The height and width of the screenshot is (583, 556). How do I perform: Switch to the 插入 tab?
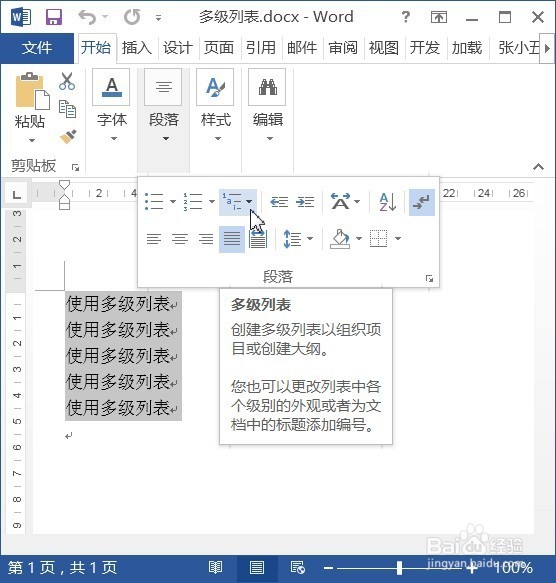(x=136, y=48)
